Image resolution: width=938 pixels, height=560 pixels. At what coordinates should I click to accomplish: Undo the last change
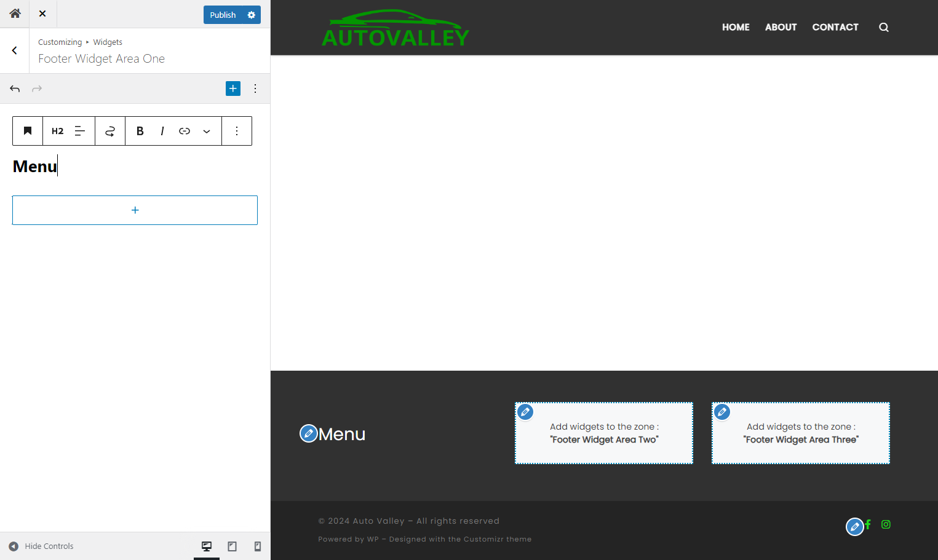tap(15, 89)
